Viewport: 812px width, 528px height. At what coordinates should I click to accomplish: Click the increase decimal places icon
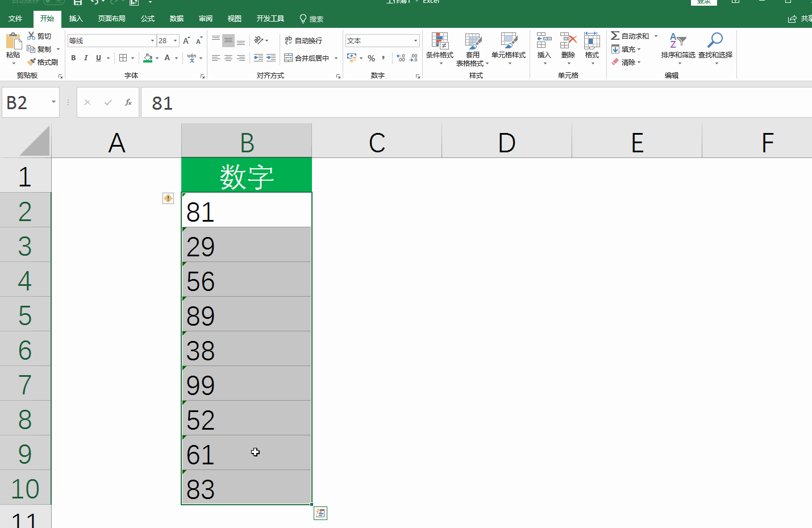401,58
